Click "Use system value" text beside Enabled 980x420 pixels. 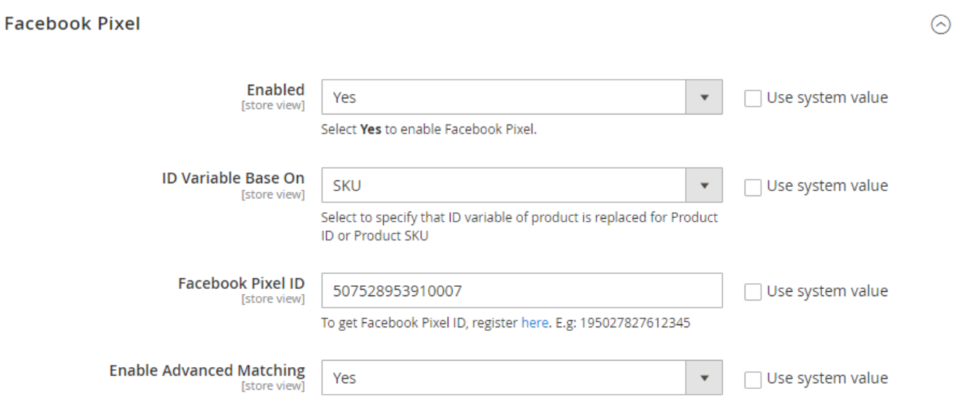[x=827, y=98]
